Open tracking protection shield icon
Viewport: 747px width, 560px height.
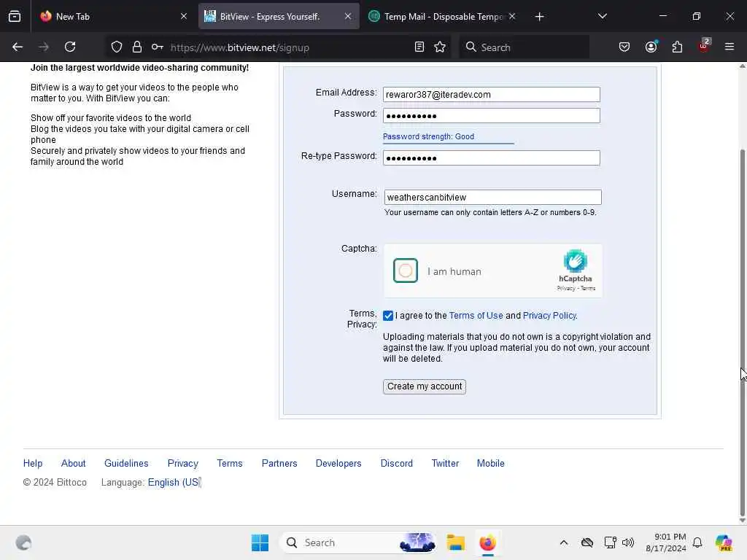coord(117,47)
